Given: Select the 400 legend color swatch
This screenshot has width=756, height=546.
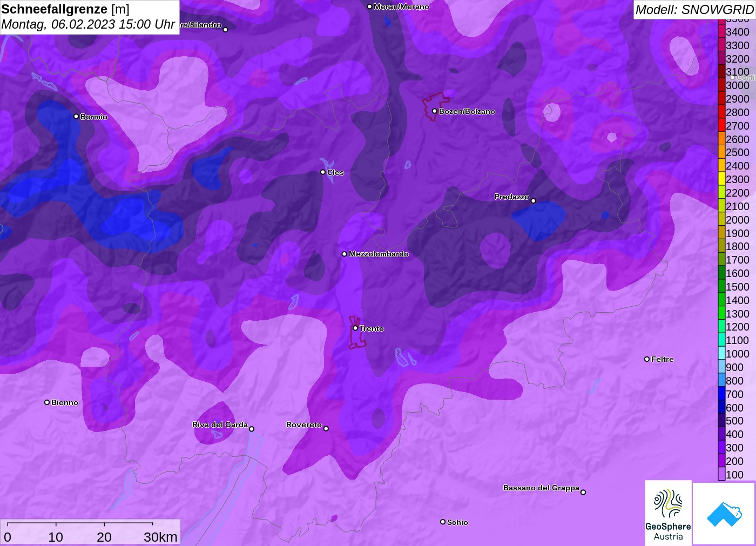Looking at the screenshot, I should pos(721,434).
